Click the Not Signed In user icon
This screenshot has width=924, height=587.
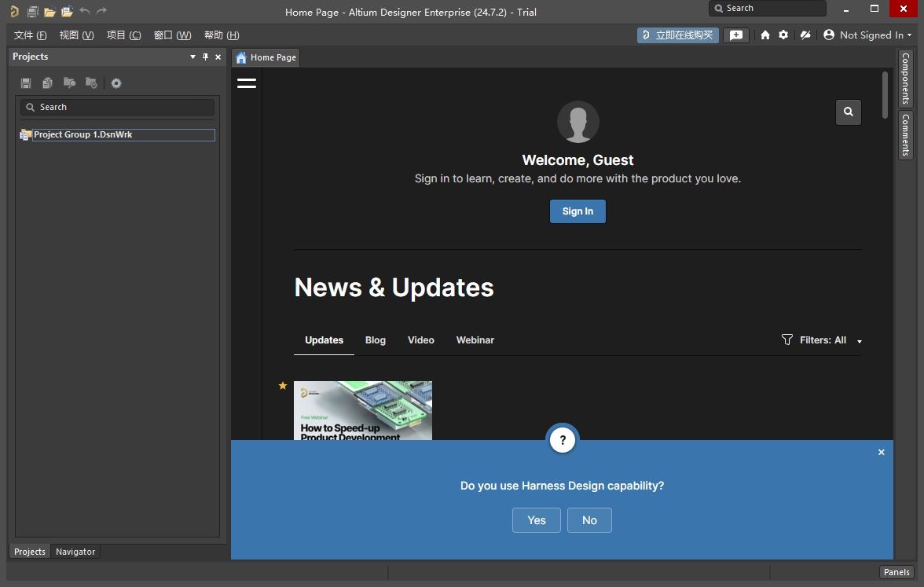828,35
